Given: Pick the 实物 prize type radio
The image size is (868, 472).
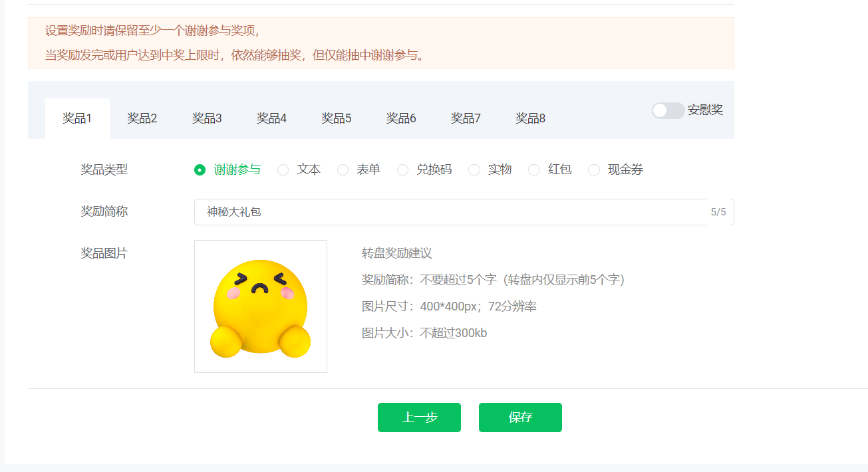Looking at the screenshot, I should [474, 170].
